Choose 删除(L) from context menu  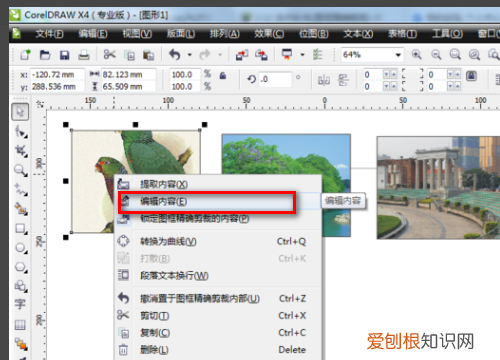(218, 350)
